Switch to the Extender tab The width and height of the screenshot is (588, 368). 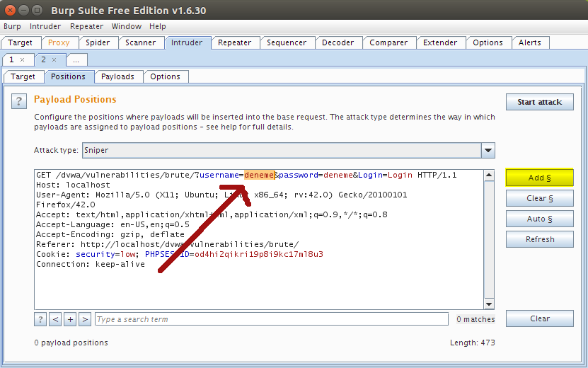(x=440, y=42)
